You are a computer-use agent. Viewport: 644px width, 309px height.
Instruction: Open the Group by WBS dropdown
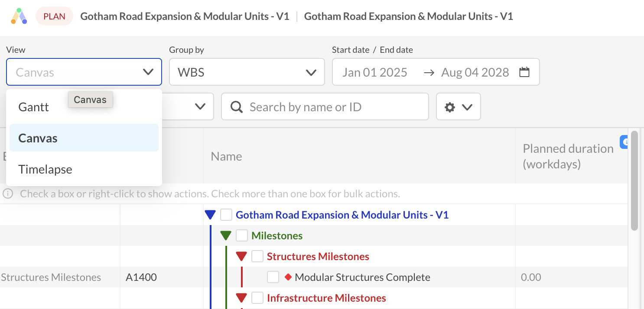pos(247,72)
